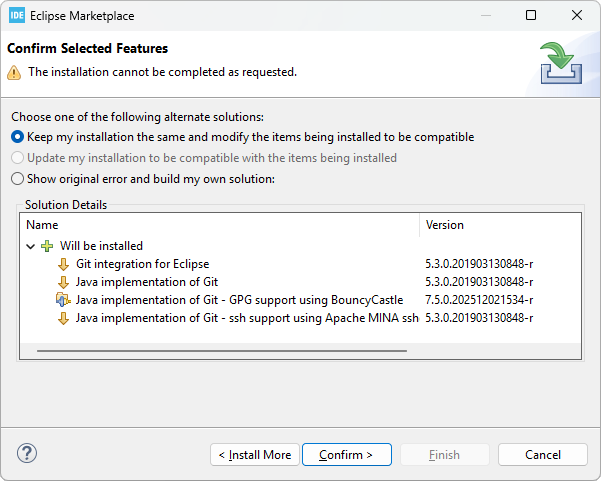The width and height of the screenshot is (601, 481).
Task: Click the Name column header
Action: (x=220, y=225)
